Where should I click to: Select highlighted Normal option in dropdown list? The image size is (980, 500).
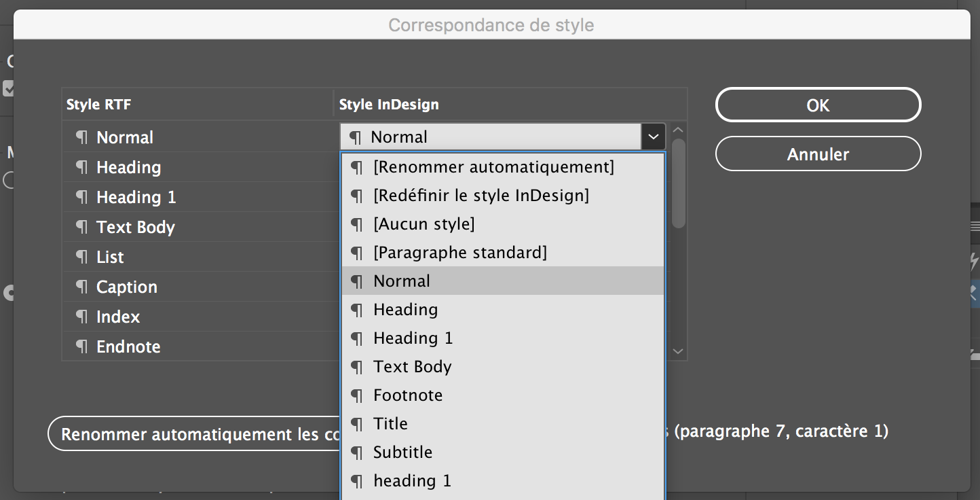[x=502, y=281]
